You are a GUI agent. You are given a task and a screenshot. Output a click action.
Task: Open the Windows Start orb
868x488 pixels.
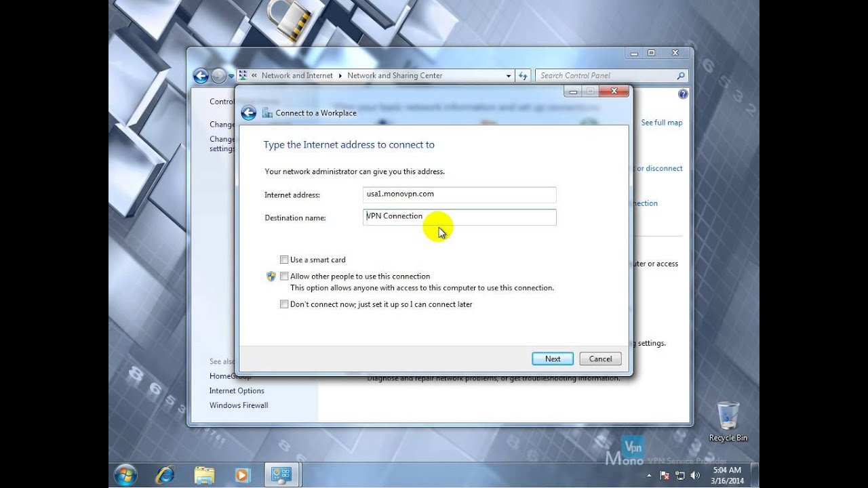click(126, 475)
